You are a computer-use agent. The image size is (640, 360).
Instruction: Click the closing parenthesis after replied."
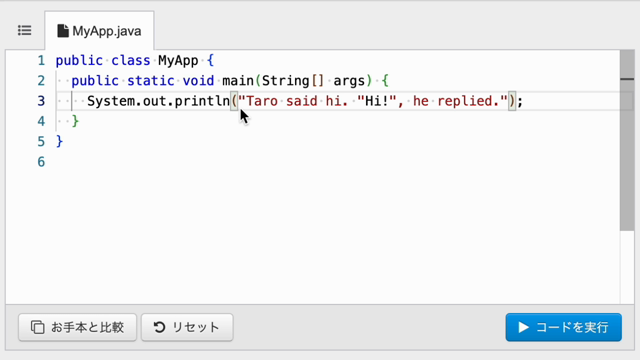(x=512, y=101)
